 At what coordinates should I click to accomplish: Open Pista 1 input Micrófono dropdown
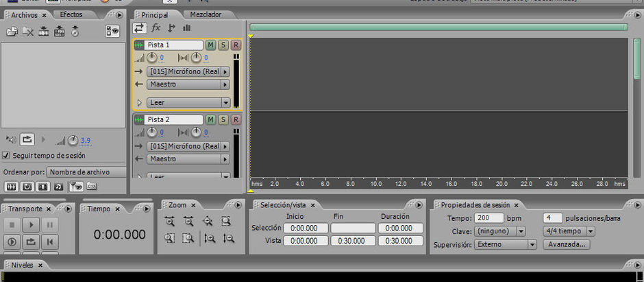188,71
